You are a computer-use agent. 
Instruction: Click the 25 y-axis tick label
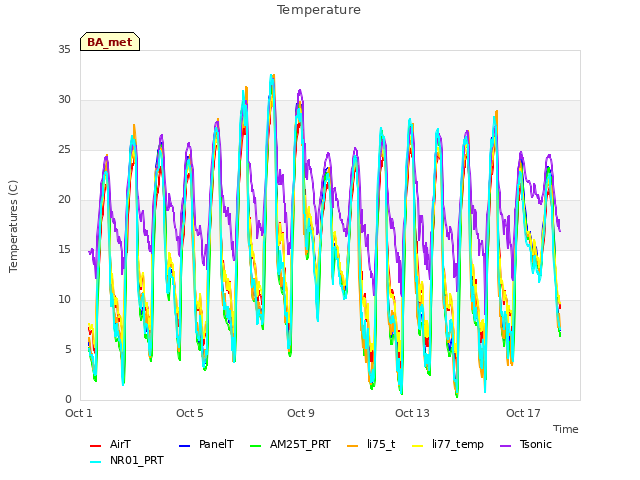[64, 149]
